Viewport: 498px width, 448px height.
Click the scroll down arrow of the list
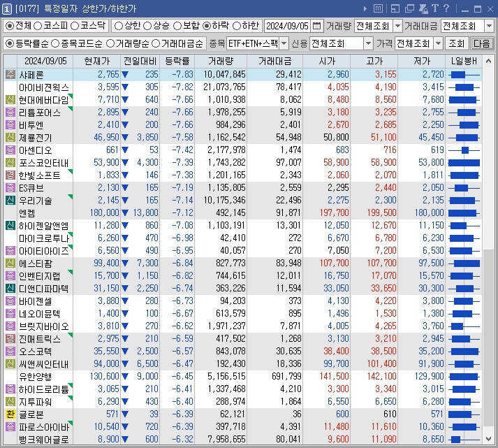click(x=488, y=439)
